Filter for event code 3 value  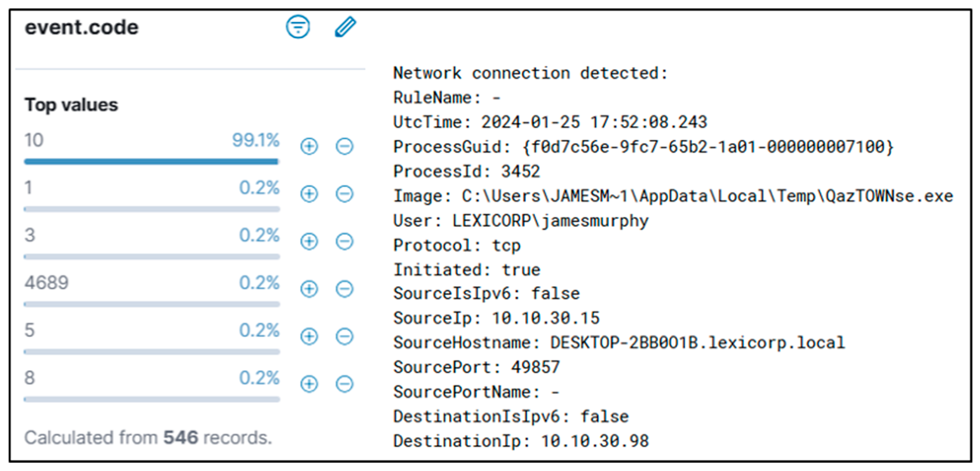pos(309,242)
